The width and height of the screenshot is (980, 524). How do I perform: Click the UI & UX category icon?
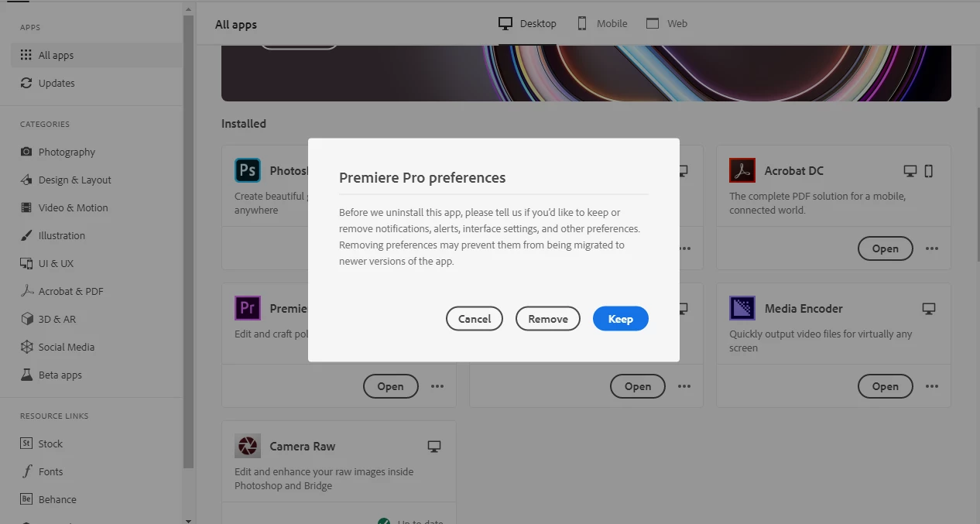pos(26,263)
